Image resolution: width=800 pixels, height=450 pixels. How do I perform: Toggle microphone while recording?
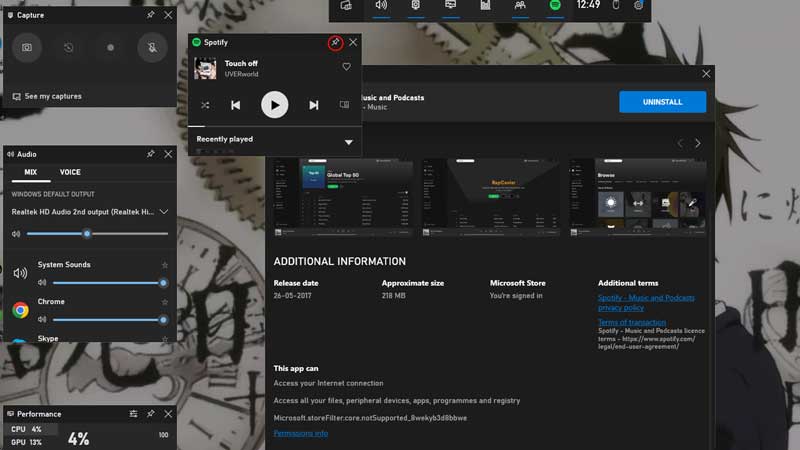coord(152,47)
